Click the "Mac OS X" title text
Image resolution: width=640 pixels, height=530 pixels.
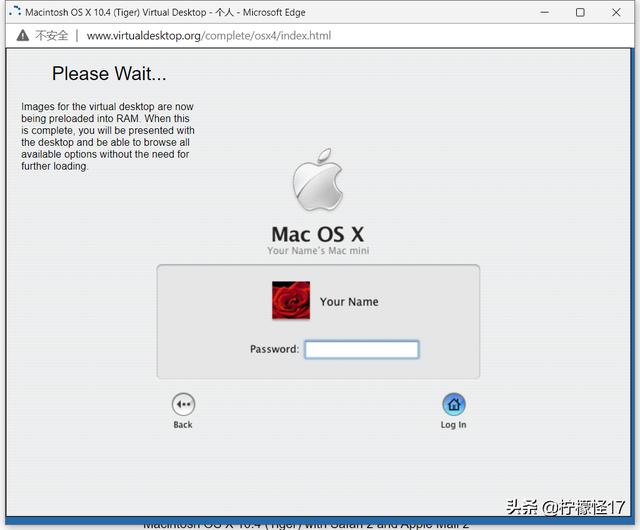[x=318, y=234]
